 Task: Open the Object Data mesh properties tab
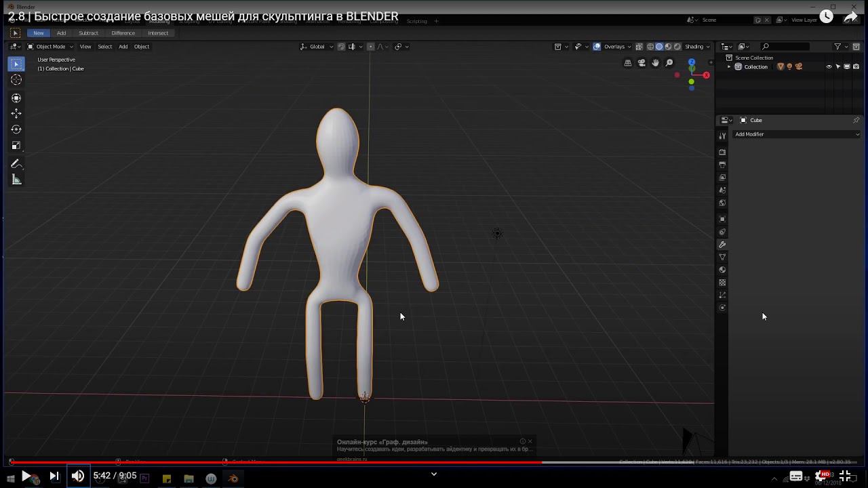(x=722, y=258)
